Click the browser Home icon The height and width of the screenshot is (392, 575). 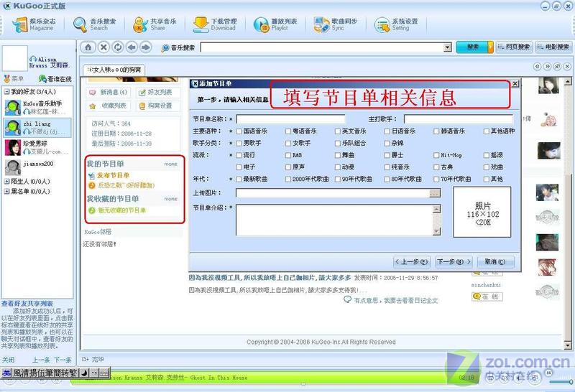[88, 47]
